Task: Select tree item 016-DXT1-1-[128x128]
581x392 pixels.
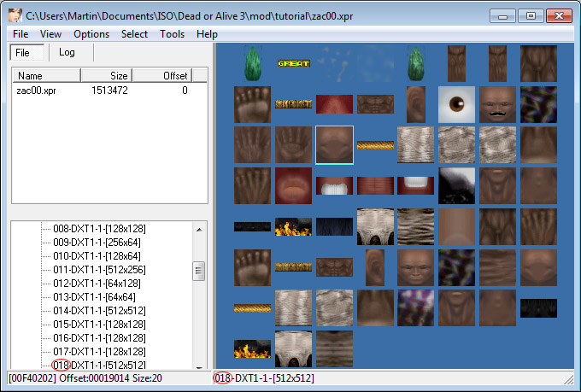Action: point(99,338)
